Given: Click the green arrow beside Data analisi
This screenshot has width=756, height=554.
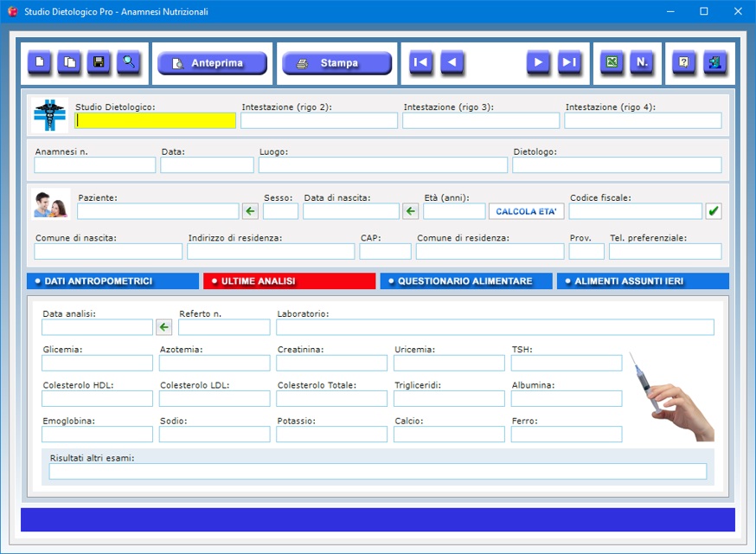Looking at the screenshot, I should [164, 327].
